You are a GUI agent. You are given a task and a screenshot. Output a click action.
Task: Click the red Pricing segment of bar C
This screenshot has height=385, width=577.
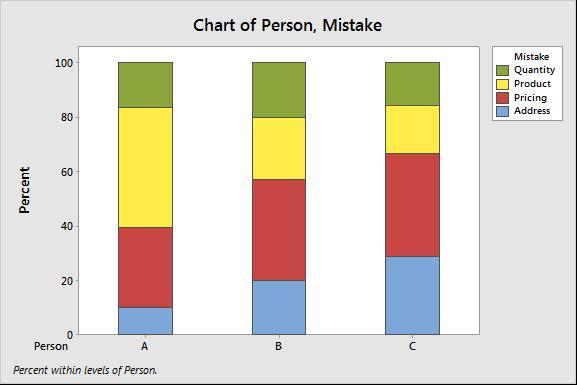[413, 205]
